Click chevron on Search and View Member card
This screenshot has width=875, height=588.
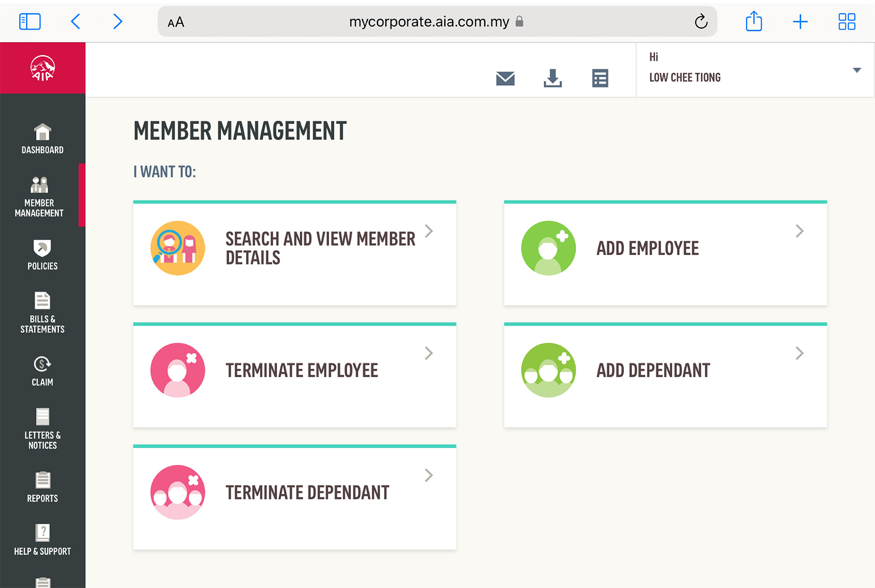point(428,231)
